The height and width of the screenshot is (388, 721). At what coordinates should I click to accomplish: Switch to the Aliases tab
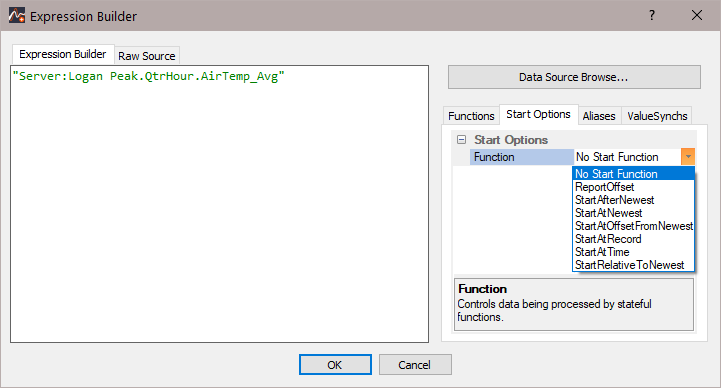[x=599, y=116]
